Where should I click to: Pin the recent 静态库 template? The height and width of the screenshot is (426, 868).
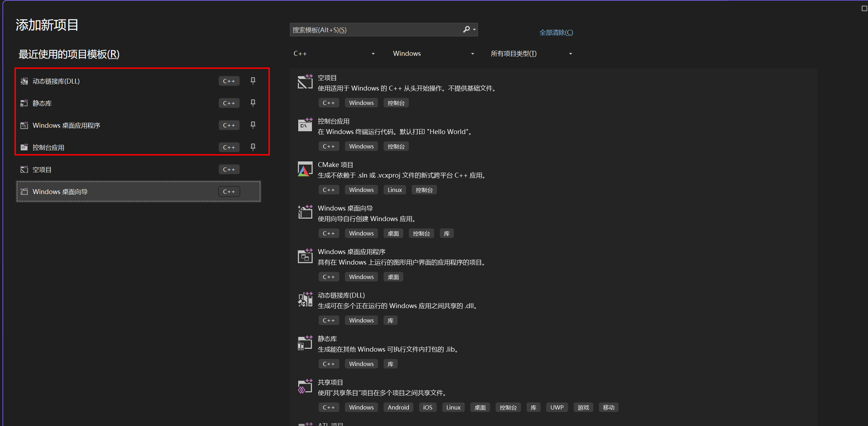coord(253,103)
